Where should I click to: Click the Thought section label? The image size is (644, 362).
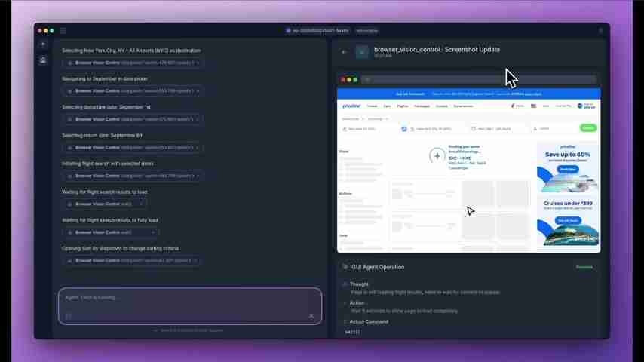click(x=359, y=284)
